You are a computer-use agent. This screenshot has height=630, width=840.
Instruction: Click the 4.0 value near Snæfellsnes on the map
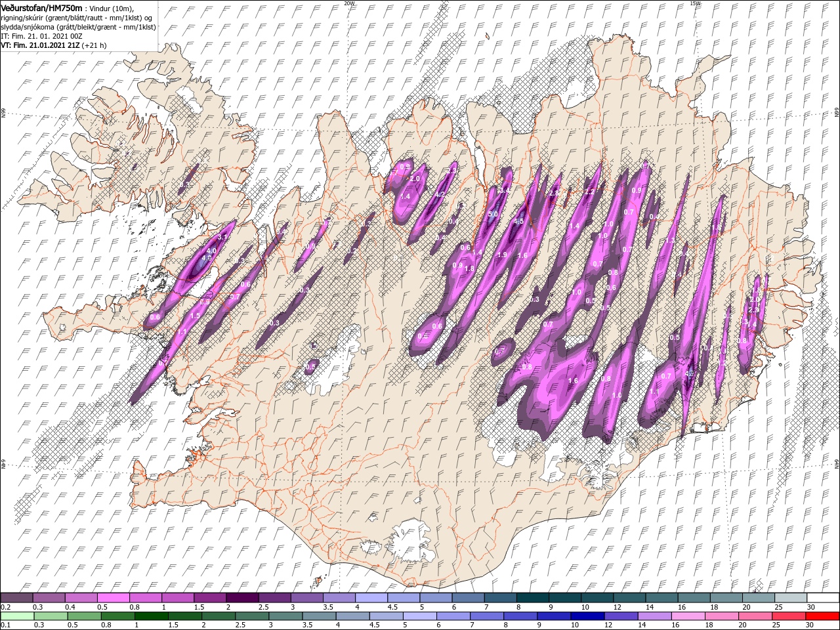point(211,251)
